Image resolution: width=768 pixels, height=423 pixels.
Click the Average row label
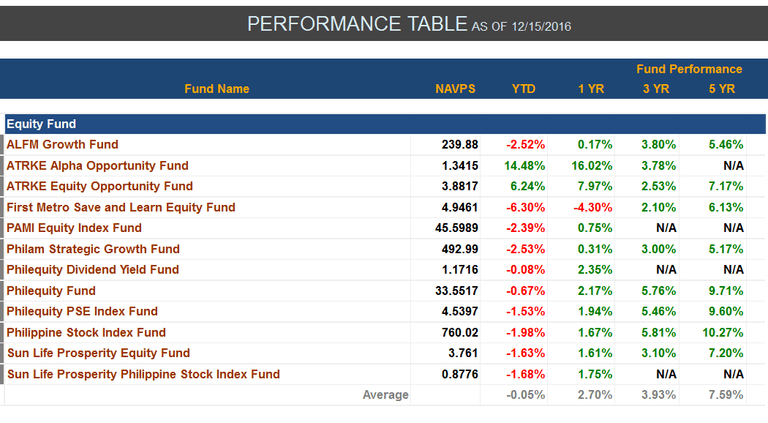(x=385, y=395)
